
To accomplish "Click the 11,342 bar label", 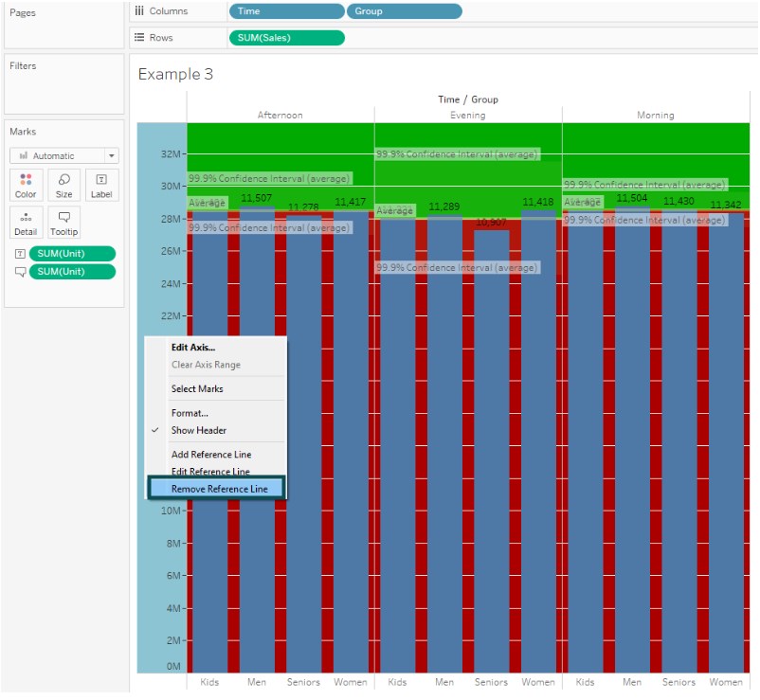I will (x=726, y=205).
